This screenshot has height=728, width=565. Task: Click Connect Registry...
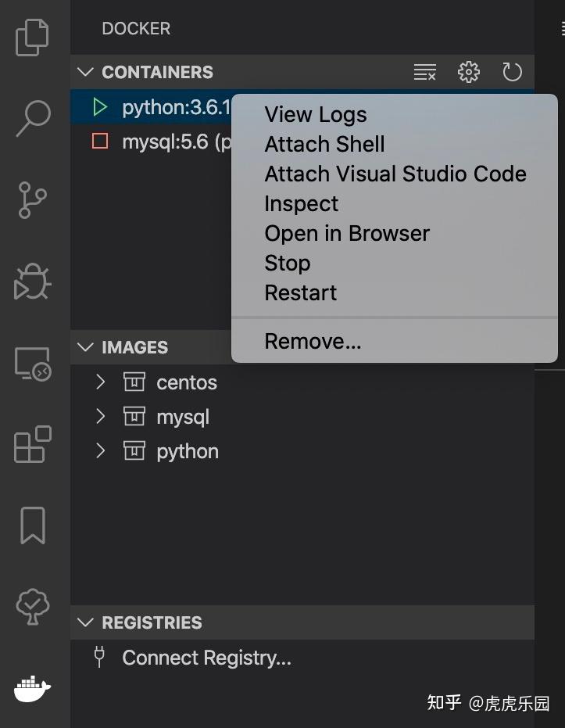tap(209, 657)
